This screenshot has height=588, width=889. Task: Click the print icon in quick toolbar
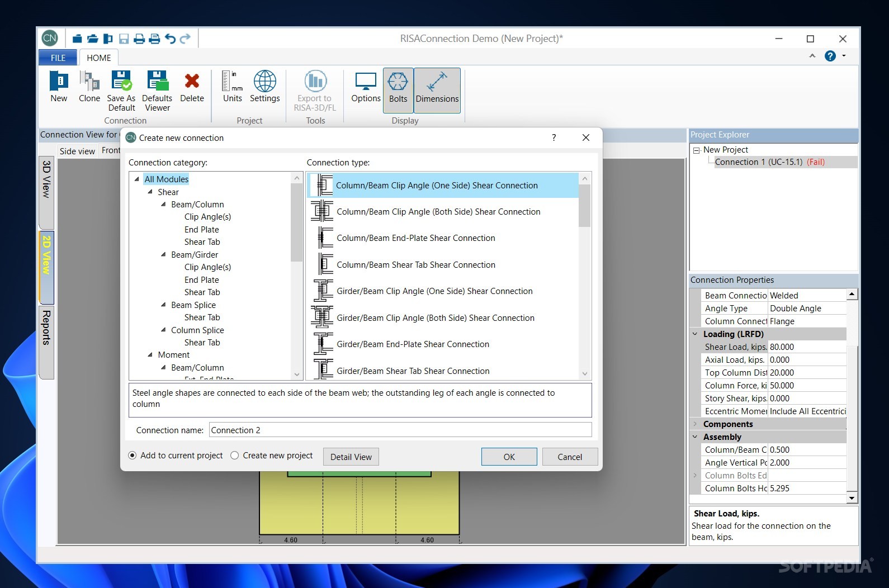139,39
